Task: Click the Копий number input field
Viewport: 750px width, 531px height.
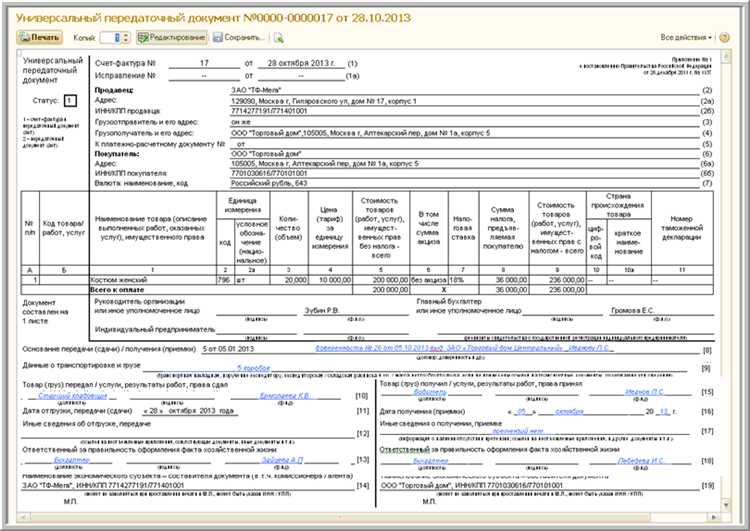Action: (112, 37)
